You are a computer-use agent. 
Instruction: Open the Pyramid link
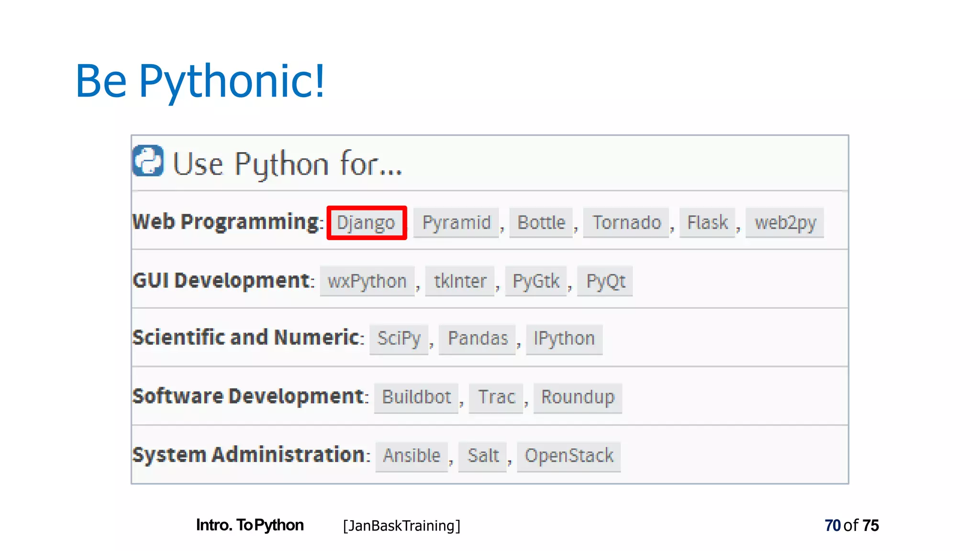[457, 222]
